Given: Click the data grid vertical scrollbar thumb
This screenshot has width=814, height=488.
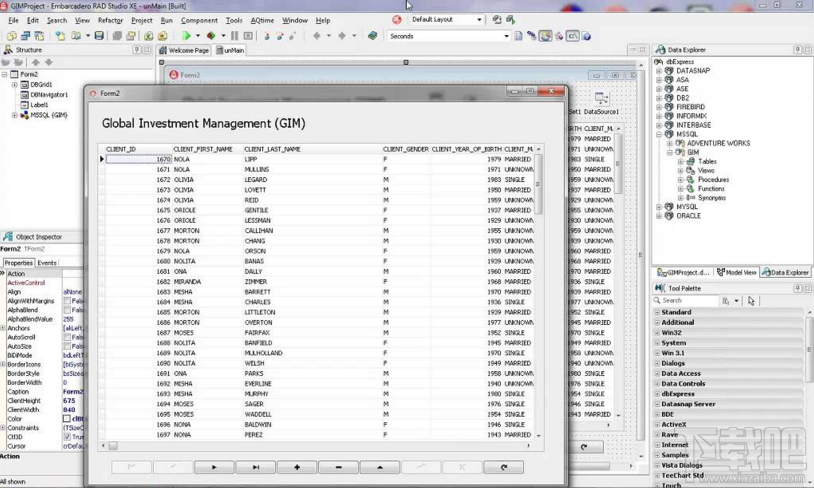Looking at the screenshot, I should [538, 184].
